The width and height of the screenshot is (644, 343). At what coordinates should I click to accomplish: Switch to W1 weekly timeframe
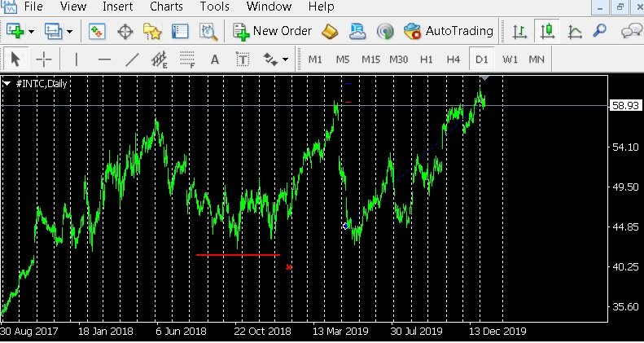tap(510, 59)
